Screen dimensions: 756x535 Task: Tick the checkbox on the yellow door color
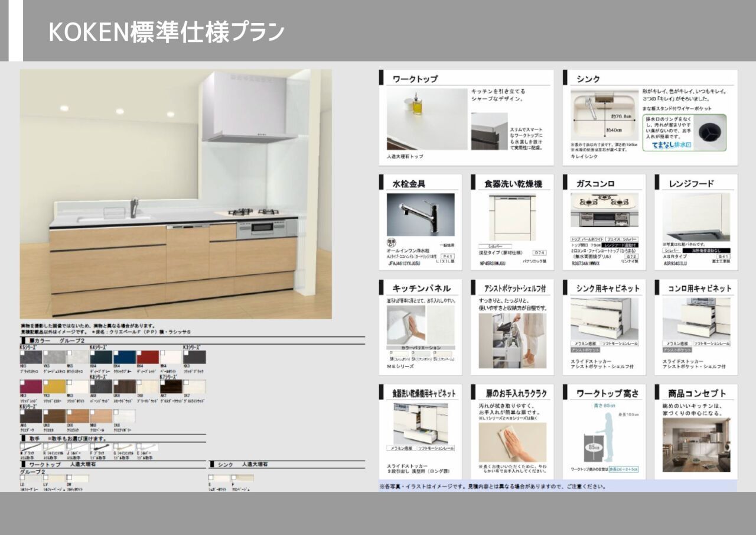click(x=45, y=383)
